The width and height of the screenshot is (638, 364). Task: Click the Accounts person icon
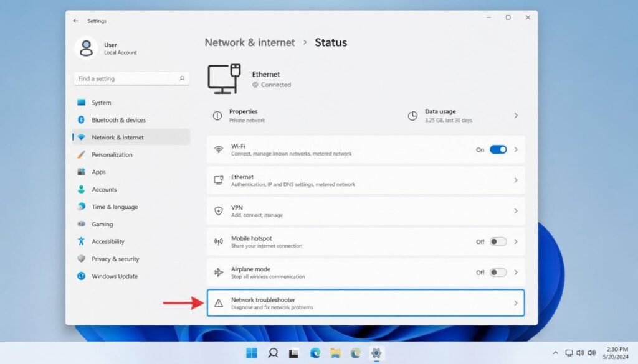[x=82, y=189]
